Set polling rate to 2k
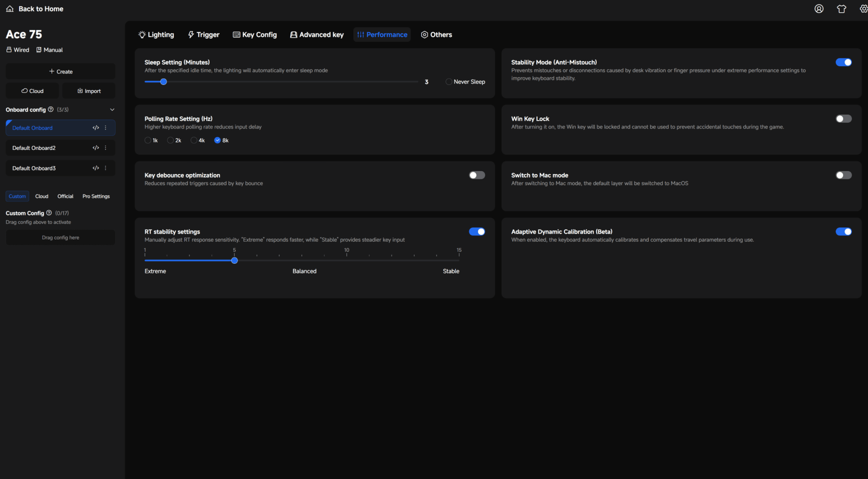 (170, 140)
